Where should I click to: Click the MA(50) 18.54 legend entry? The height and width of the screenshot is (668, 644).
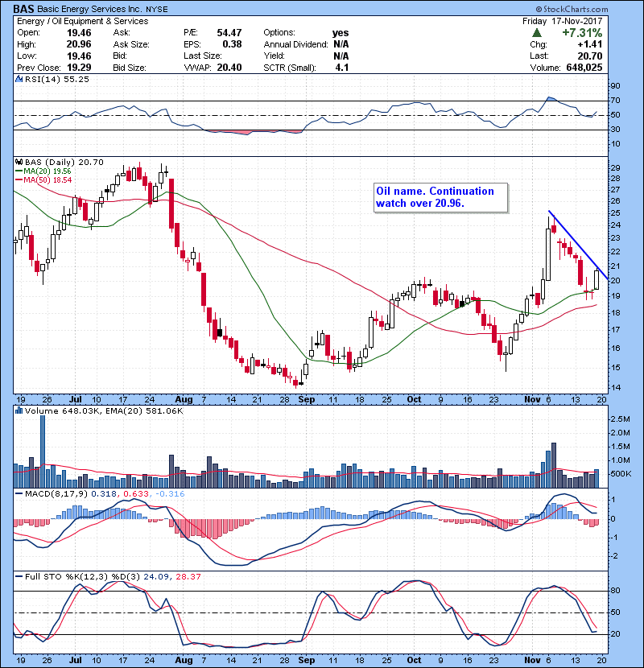click(x=43, y=179)
